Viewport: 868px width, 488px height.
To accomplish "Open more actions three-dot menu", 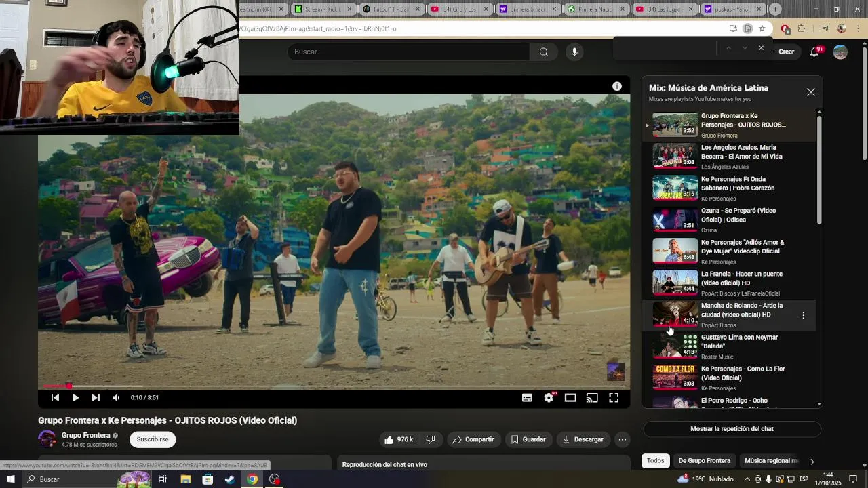I will coord(622,440).
